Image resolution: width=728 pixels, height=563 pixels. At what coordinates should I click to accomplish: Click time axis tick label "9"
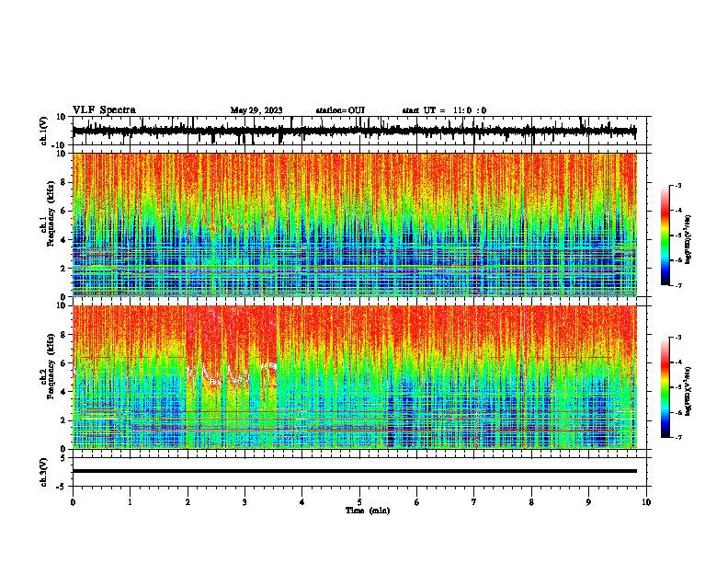(588, 502)
